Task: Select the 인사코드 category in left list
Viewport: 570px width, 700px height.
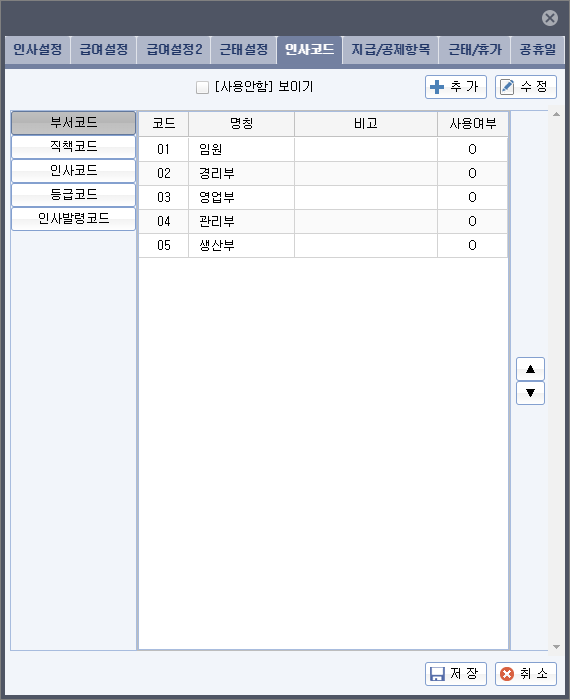Action: coord(73,171)
